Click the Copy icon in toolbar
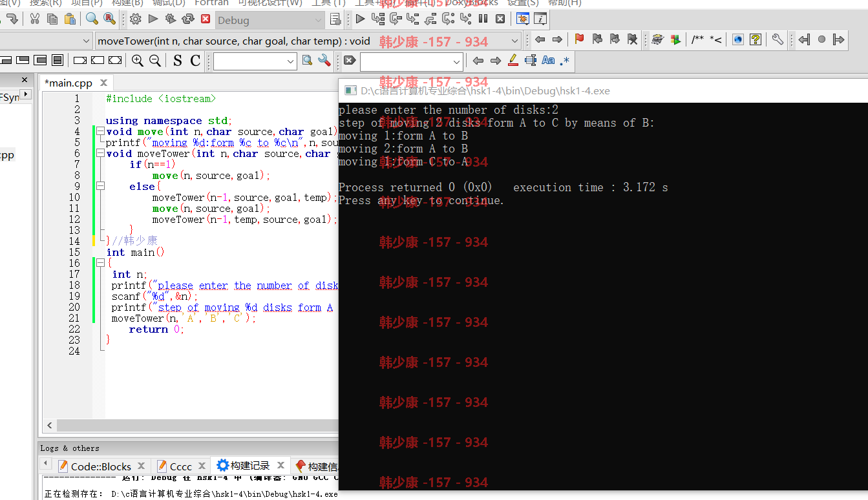This screenshot has height=500, width=868. click(x=52, y=19)
